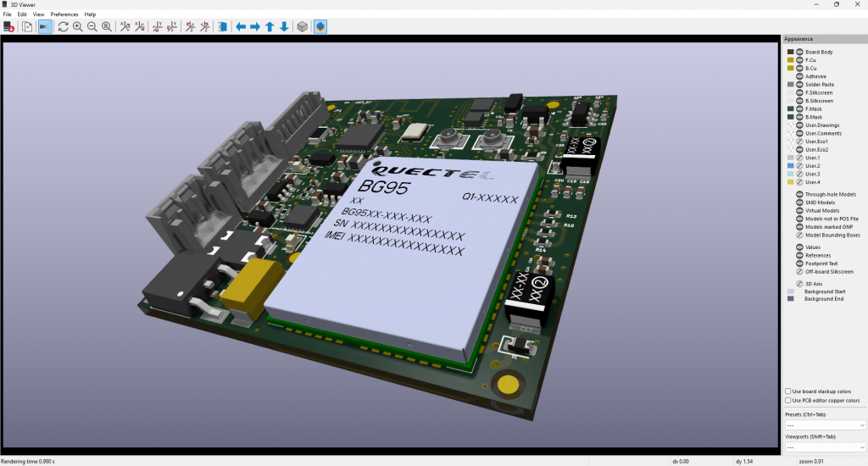Open the Viewports dropdown
This screenshot has width=868, height=466.
825,447
